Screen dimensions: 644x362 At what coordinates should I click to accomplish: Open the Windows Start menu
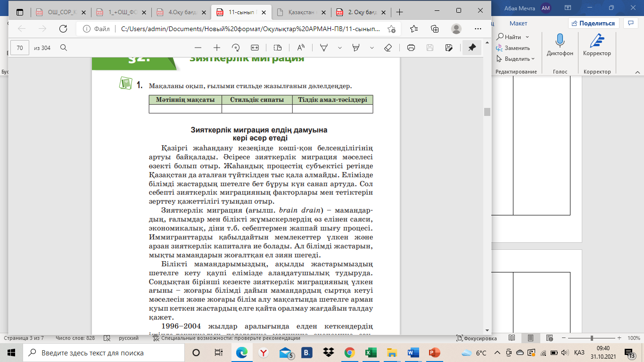point(11,353)
